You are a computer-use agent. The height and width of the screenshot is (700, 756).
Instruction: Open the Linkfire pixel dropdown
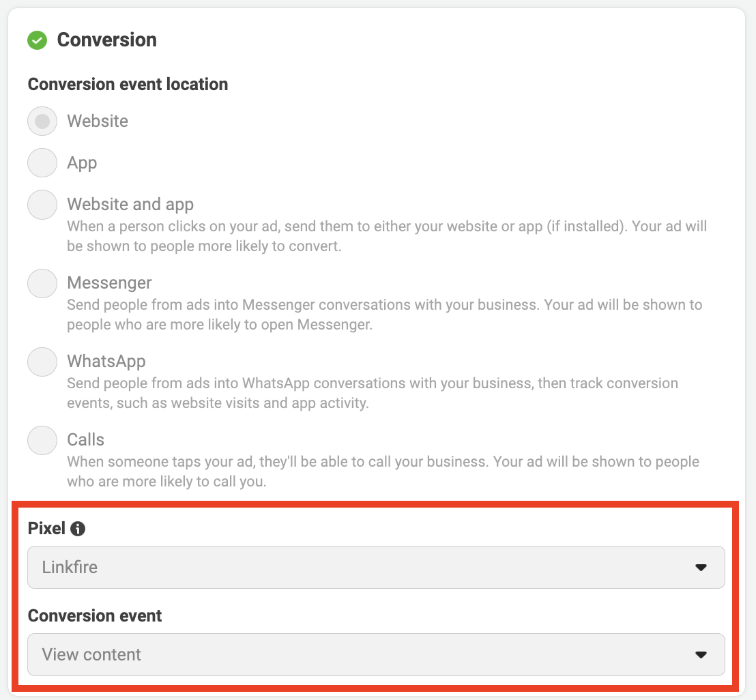tap(376, 567)
